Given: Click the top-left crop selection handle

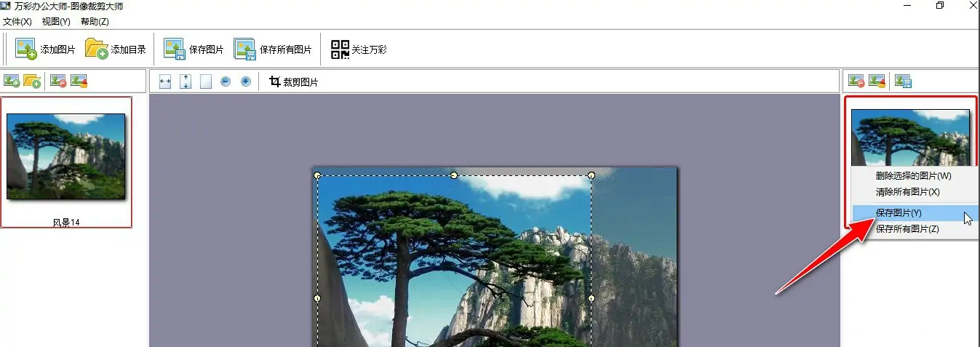Looking at the screenshot, I should [316, 175].
